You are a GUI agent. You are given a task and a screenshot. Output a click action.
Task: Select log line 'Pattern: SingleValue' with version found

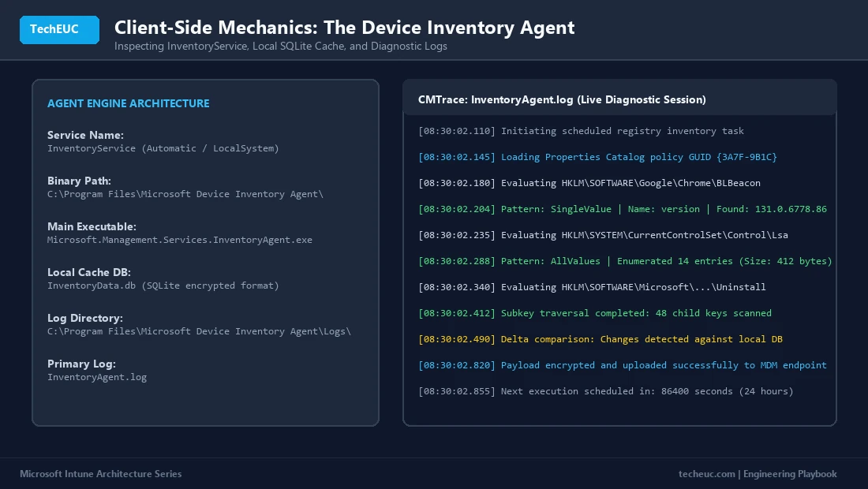(623, 209)
